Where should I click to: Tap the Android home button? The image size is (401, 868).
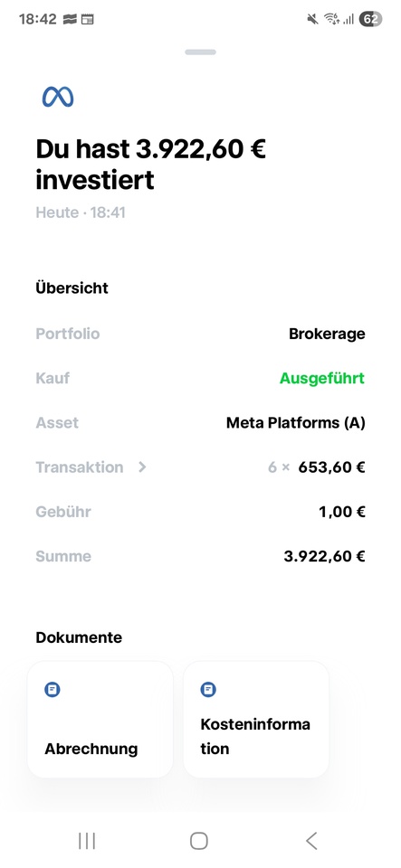tap(199, 840)
